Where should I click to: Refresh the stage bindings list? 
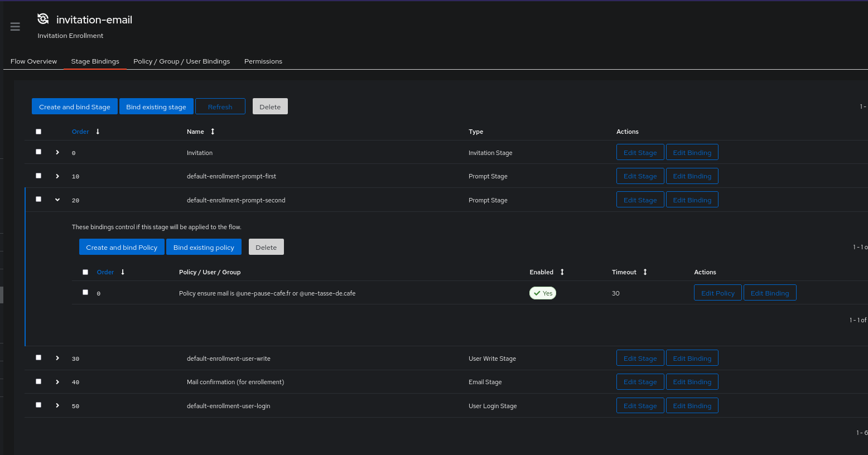[x=220, y=107]
